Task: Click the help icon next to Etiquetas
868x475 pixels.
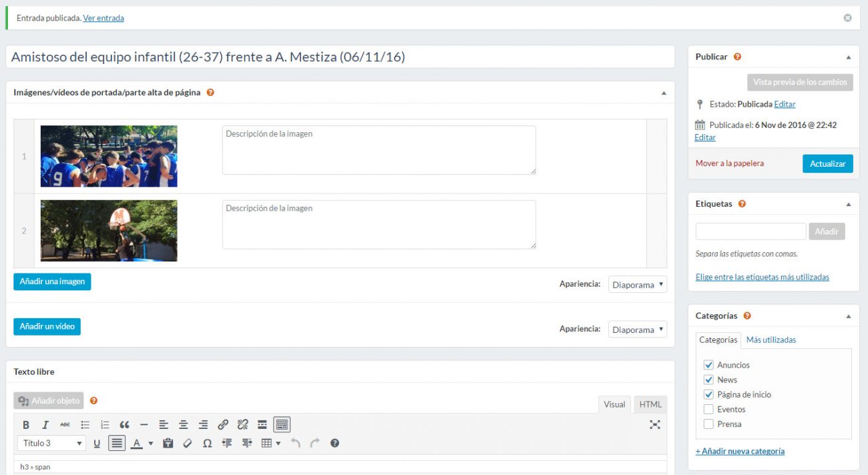Action: coord(742,203)
